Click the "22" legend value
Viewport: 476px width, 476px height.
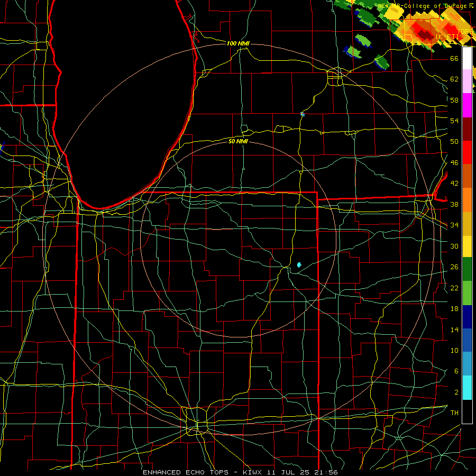[454, 288]
